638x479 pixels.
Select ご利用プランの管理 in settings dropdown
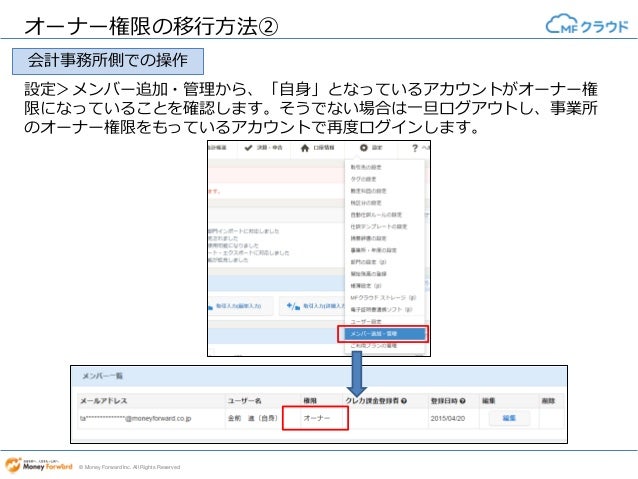pos(374,346)
